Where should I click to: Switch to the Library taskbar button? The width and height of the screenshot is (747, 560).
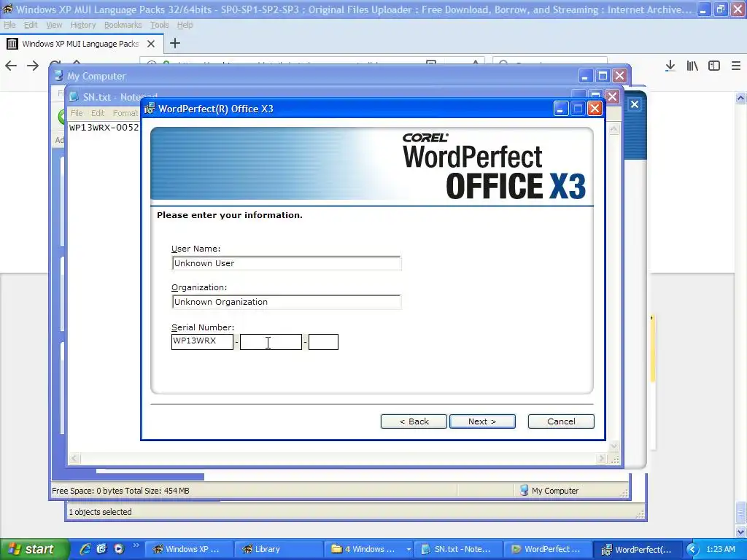point(279,549)
